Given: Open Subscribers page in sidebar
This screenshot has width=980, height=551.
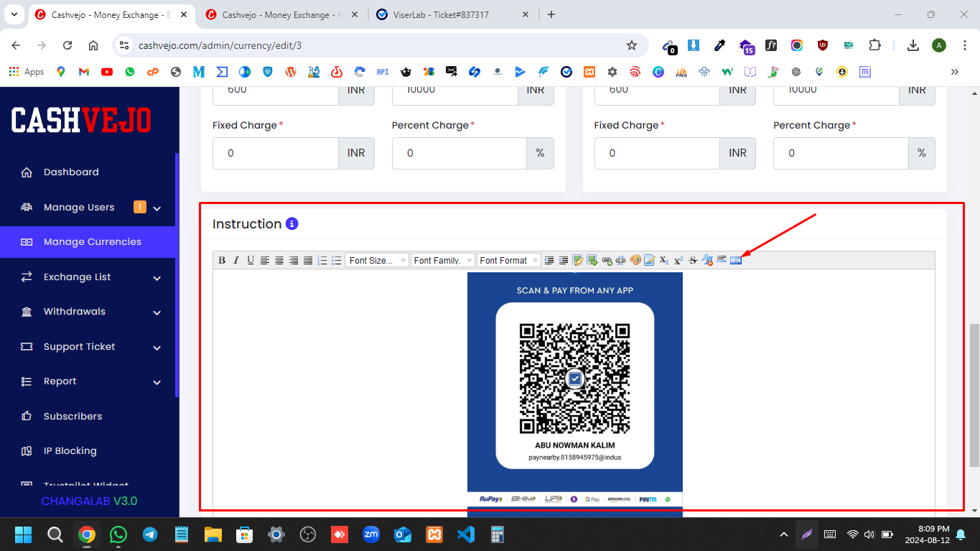Looking at the screenshot, I should [x=88, y=416].
